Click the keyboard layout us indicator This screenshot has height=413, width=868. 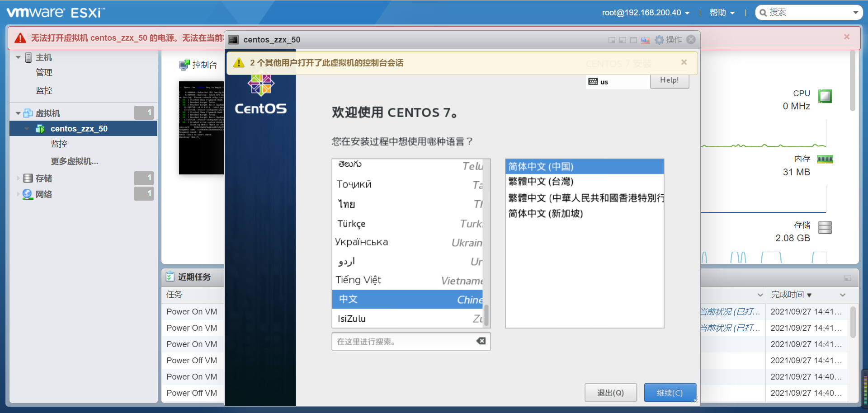tap(618, 82)
